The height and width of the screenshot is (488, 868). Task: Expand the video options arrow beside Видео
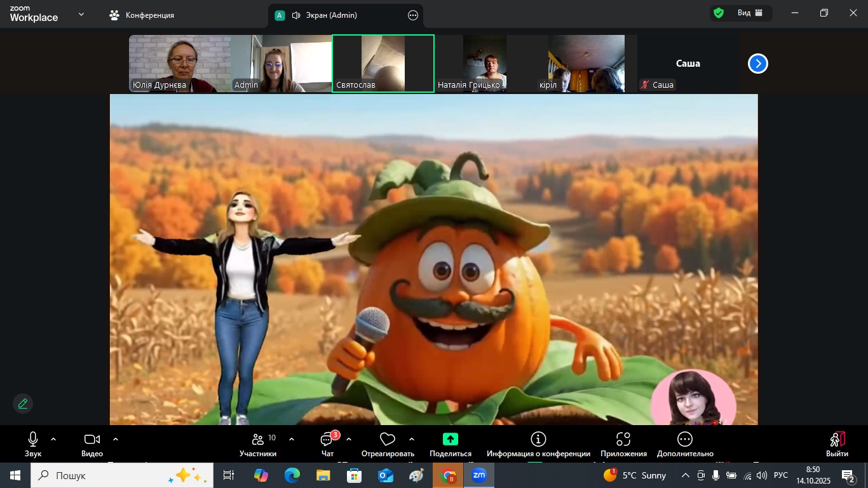(116, 439)
